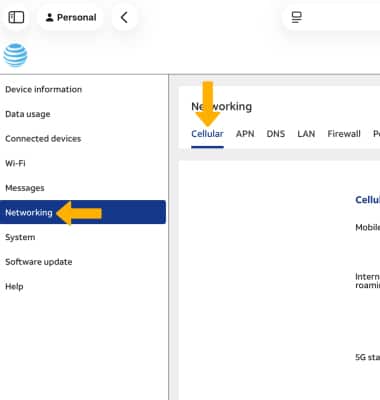Open Connected devices in sidebar

[43, 139]
